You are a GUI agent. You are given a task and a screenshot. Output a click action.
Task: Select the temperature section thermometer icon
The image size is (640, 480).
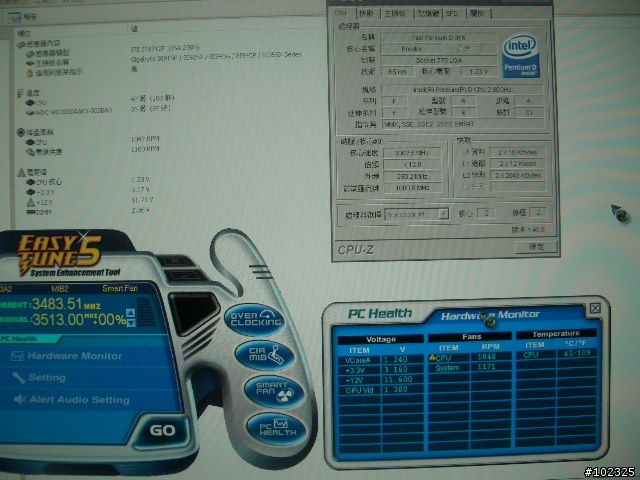click(x=20, y=93)
